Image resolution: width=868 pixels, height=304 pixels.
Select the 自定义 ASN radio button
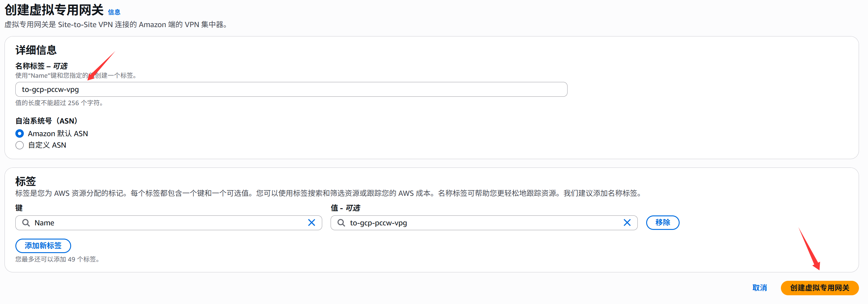(20, 145)
